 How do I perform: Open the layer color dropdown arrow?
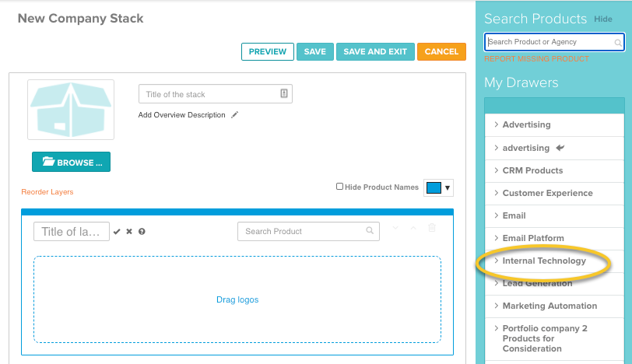(448, 187)
